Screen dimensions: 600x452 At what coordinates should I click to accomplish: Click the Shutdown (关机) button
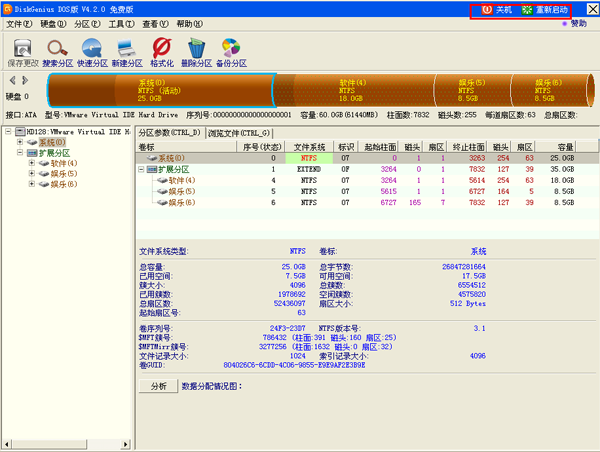[497, 10]
